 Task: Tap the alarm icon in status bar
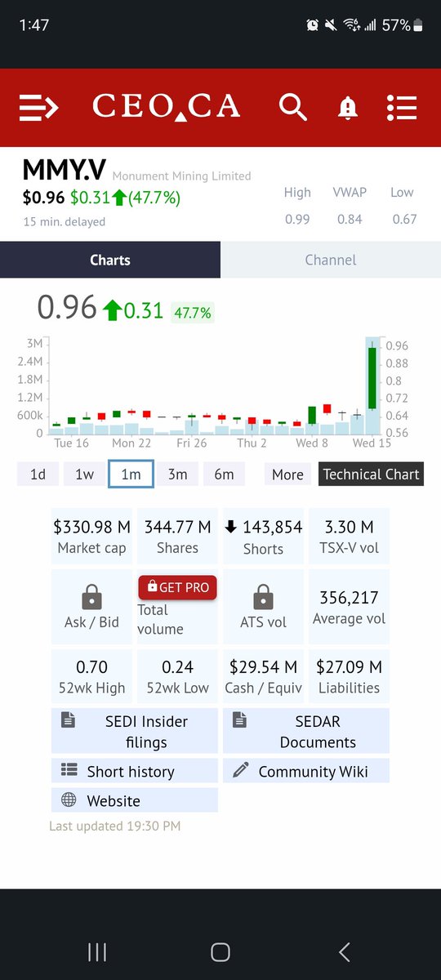click(x=313, y=25)
